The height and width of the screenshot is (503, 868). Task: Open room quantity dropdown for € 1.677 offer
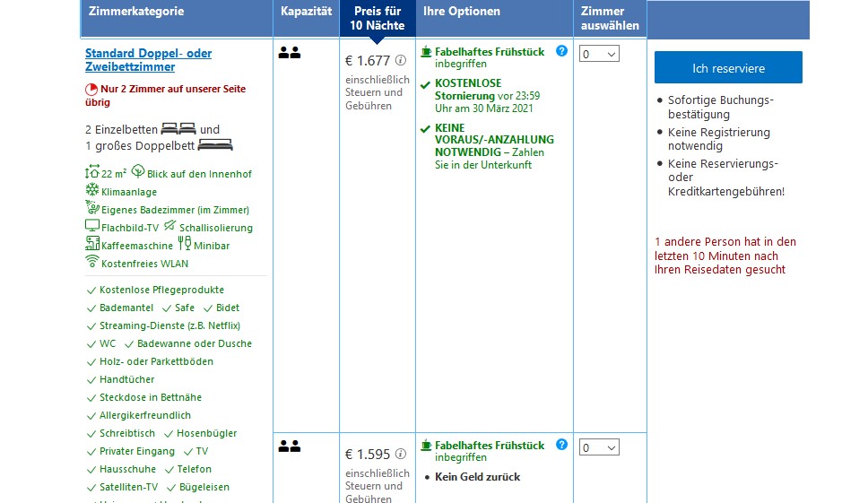(599, 55)
